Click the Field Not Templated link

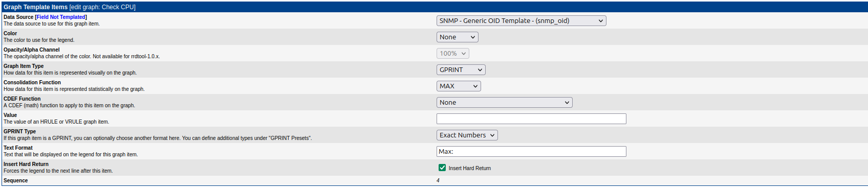tap(61, 17)
